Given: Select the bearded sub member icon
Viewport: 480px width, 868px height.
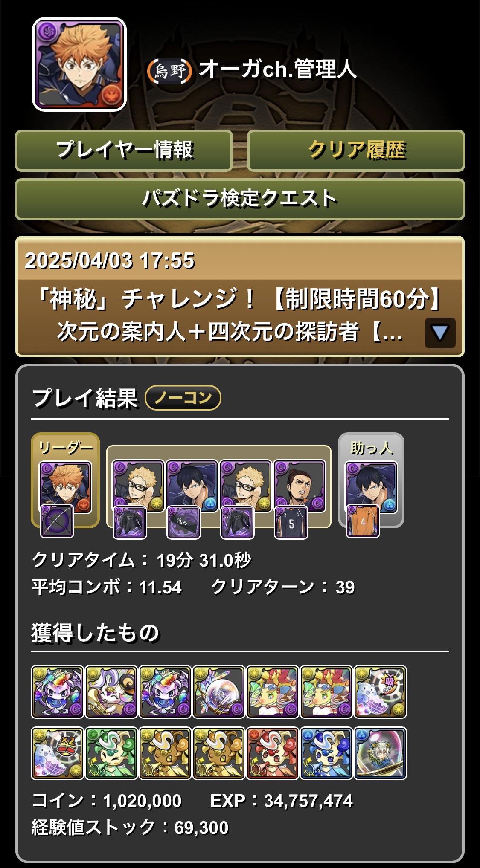Looking at the screenshot, I should [299, 486].
